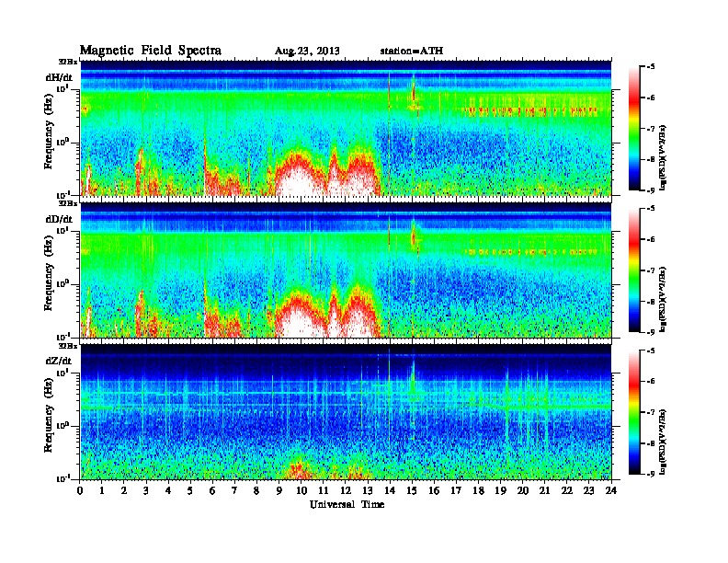Click the dD/dt spectrogram plot
The image size is (728, 563).
click(x=346, y=270)
